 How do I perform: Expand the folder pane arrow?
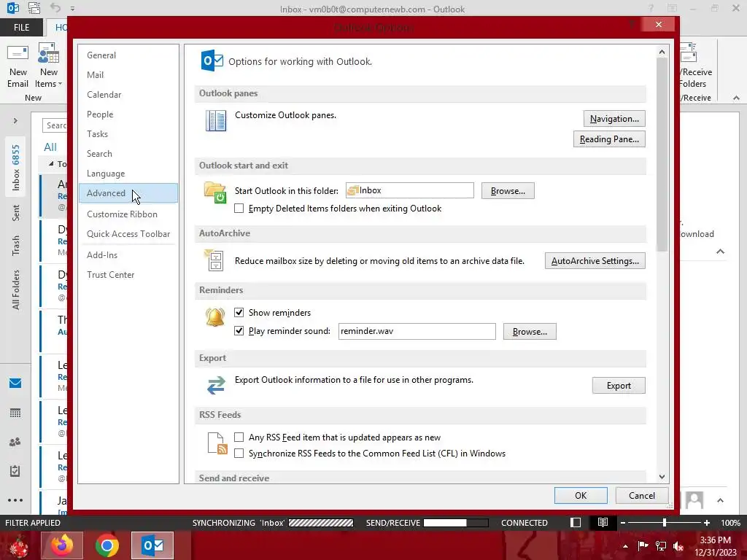tap(15, 121)
